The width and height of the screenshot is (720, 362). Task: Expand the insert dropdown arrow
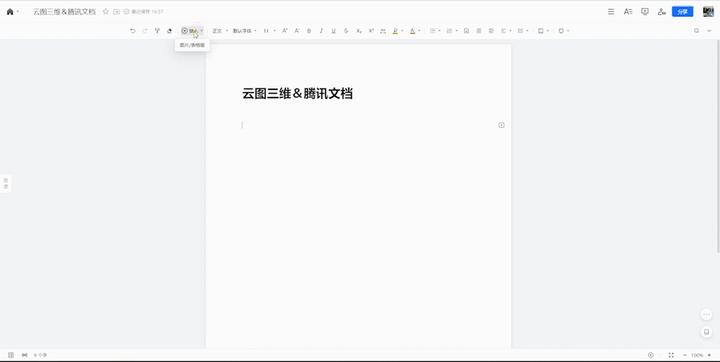[202, 31]
